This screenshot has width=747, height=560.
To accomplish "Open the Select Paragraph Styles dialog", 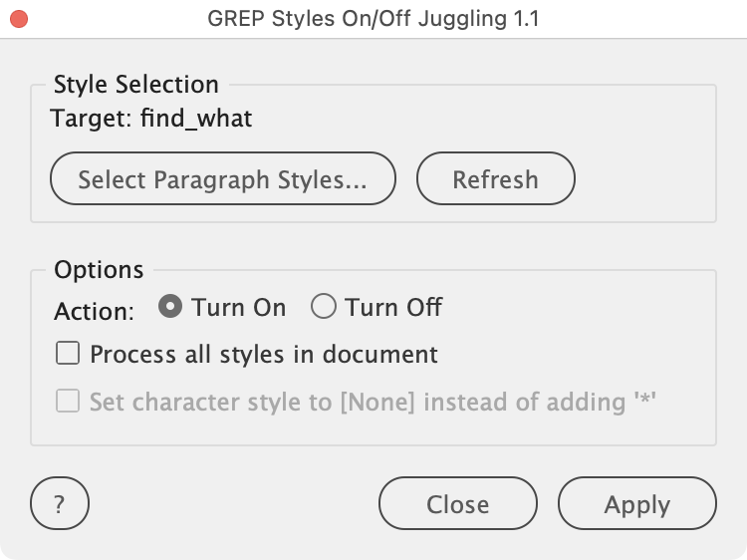I will (x=222, y=179).
